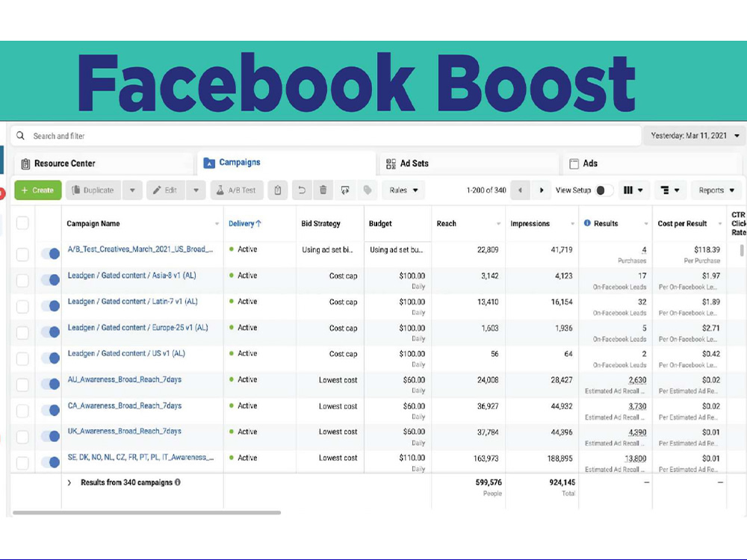
Task: Click the Bid Strategy column header
Action: coord(320,223)
